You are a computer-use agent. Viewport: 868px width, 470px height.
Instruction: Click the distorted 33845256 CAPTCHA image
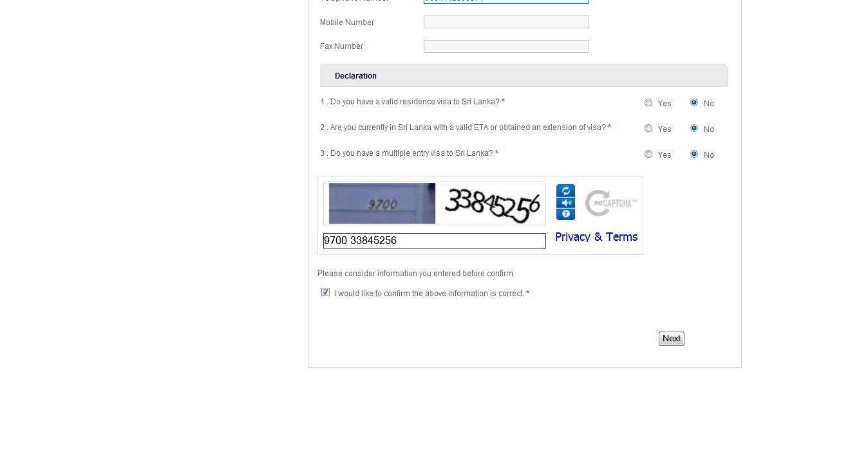[491, 203]
